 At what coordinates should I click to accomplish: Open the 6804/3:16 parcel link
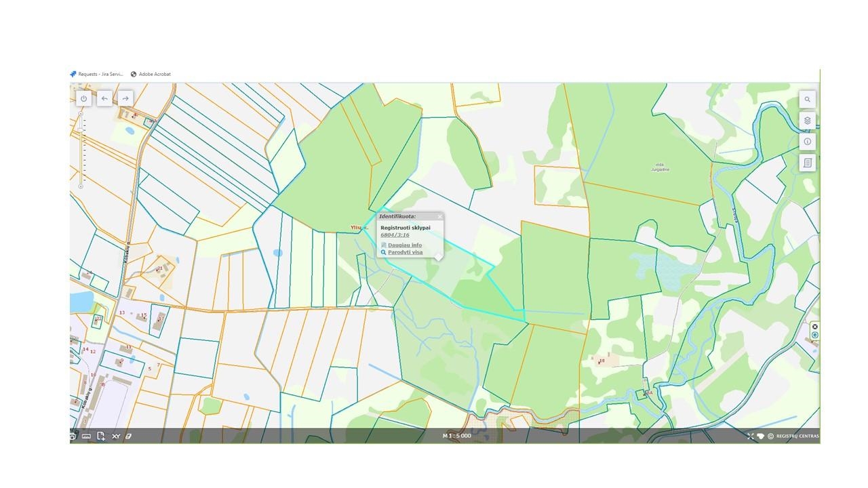click(395, 235)
